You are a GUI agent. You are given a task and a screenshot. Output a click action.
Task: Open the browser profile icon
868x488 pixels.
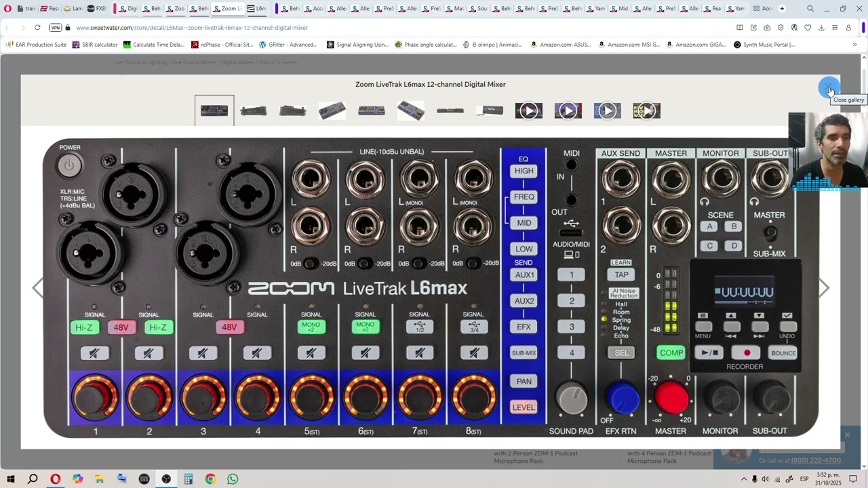(848, 28)
